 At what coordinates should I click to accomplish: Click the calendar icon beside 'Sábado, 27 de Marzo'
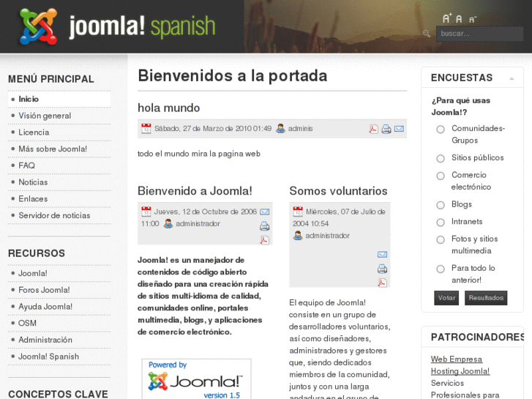click(x=146, y=128)
